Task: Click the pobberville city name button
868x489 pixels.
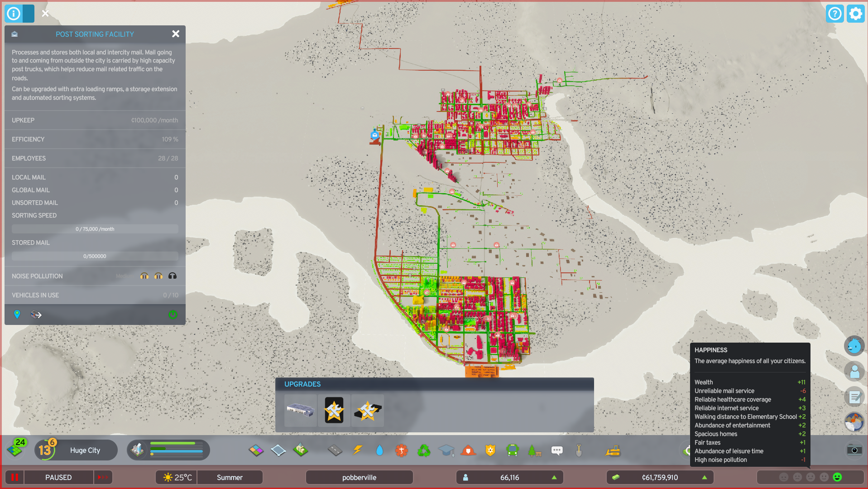Action: (359, 477)
